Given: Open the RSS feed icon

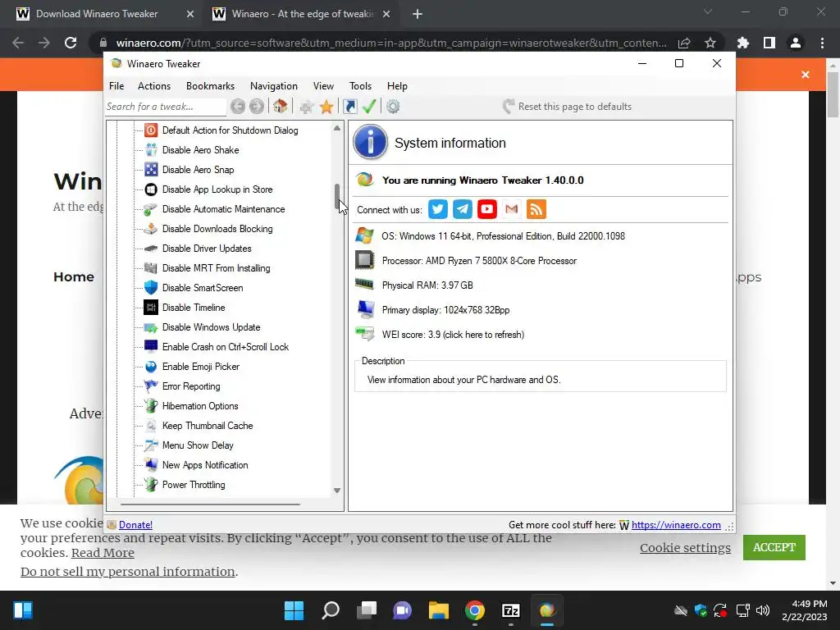Looking at the screenshot, I should tap(536, 209).
